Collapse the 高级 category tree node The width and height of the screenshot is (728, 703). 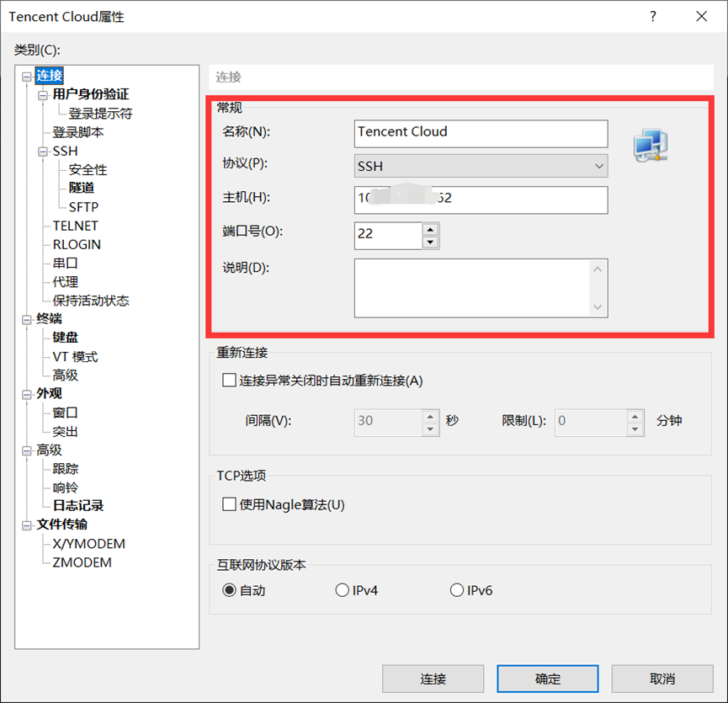click(27, 451)
